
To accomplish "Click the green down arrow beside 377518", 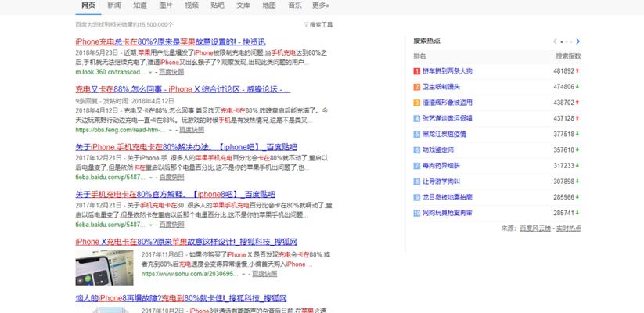I will tap(577, 134).
